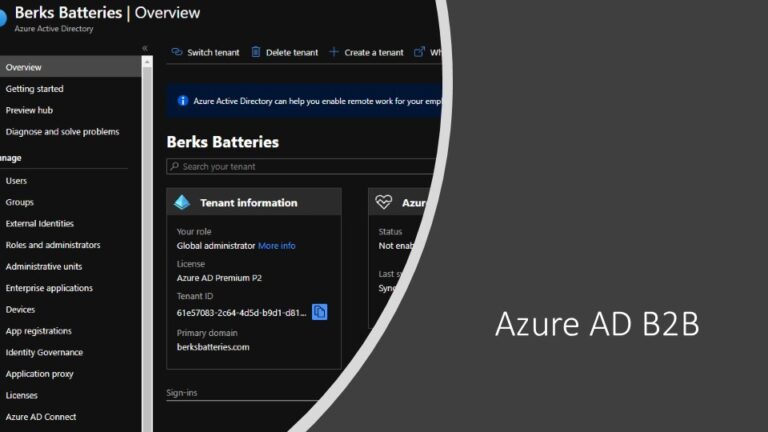Click the More info link

click(277, 246)
